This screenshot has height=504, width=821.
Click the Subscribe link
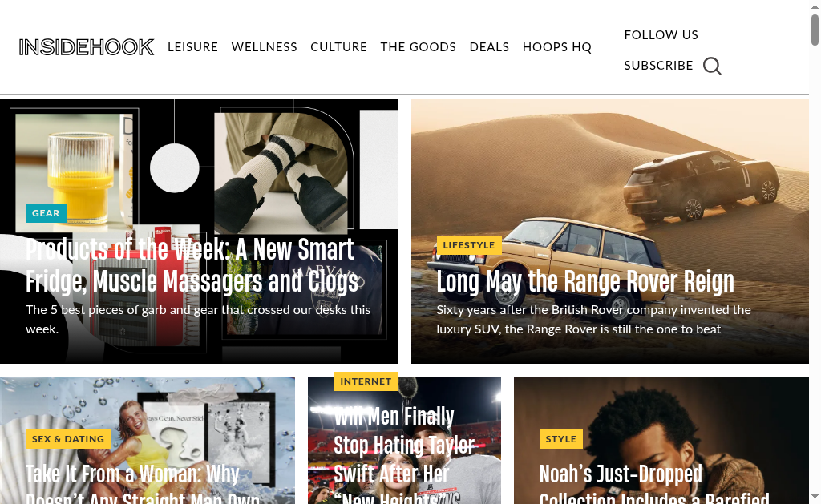658,66
